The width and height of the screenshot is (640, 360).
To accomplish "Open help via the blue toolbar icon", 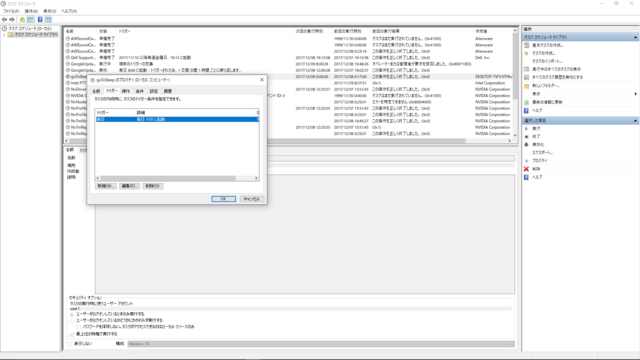I will click(x=40, y=20).
